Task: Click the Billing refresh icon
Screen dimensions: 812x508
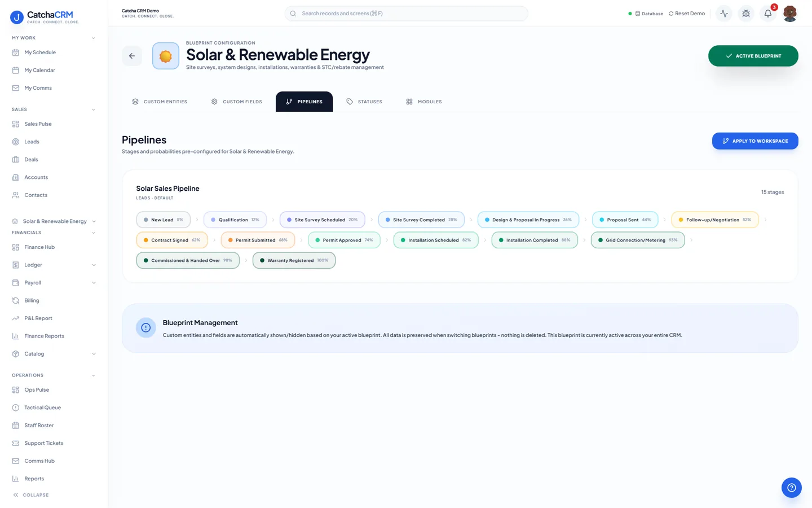Action: pyautogui.click(x=16, y=301)
